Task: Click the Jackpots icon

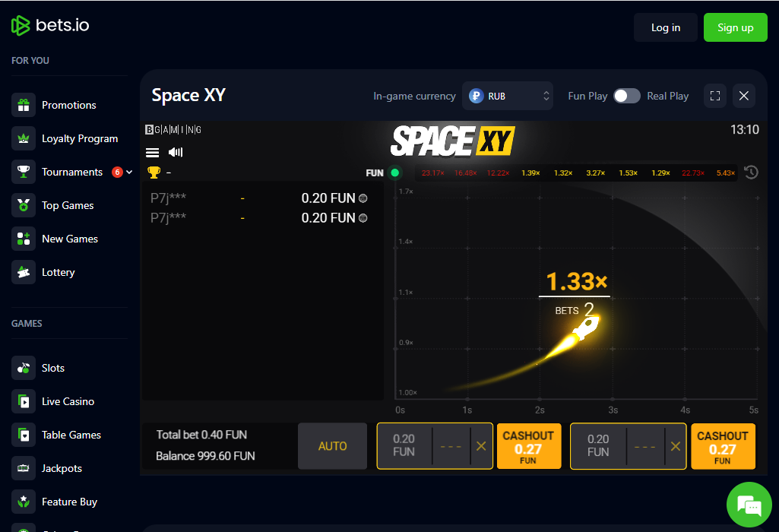Action: click(24, 468)
